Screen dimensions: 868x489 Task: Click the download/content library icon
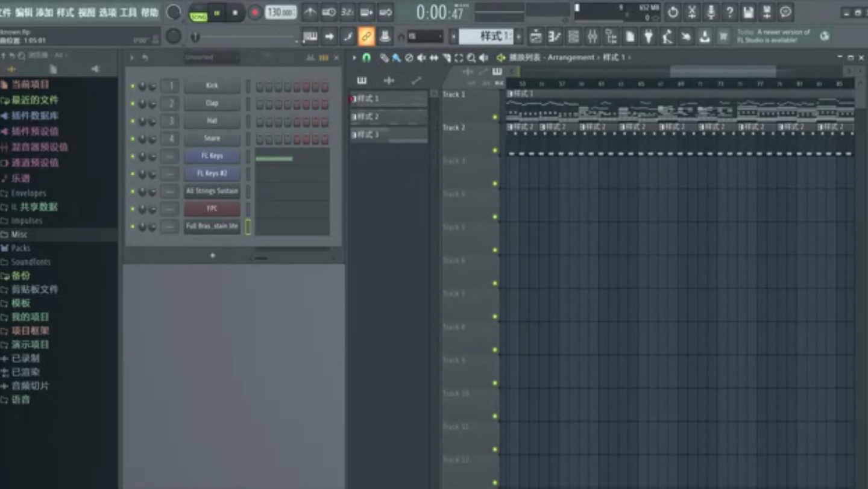click(705, 37)
